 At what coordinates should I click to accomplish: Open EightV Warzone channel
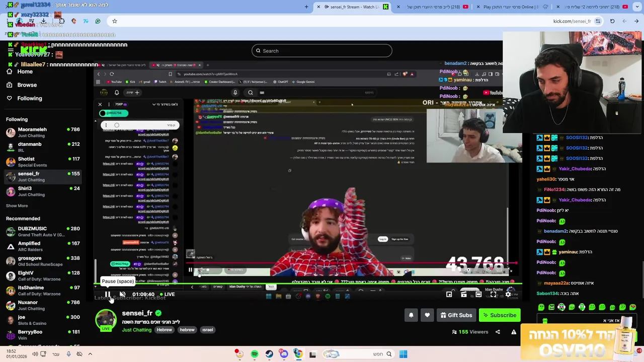pos(43,276)
